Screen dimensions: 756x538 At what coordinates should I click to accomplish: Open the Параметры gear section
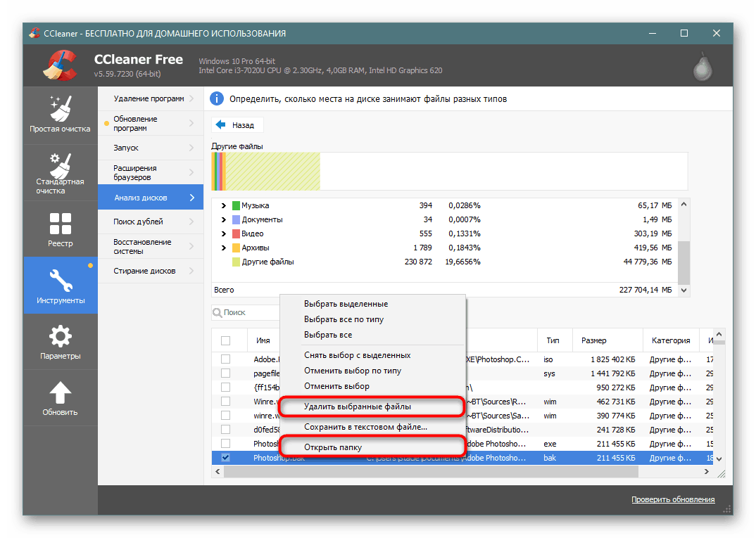(x=61, y=342)
